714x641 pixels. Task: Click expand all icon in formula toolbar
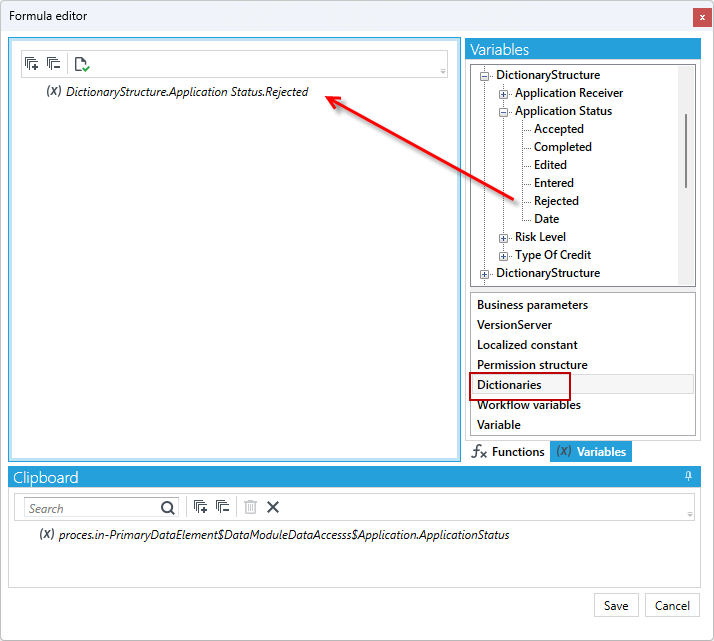click(x=31, y=64)
